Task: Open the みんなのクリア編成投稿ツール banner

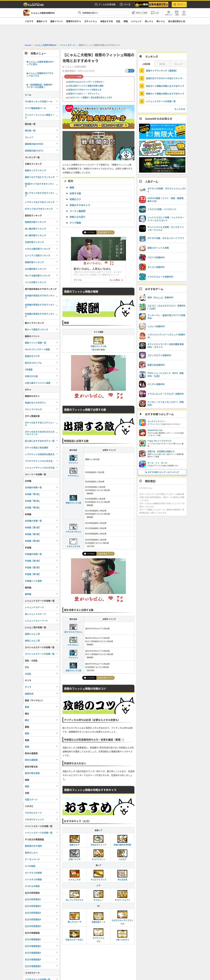Action: click(98, 117)
